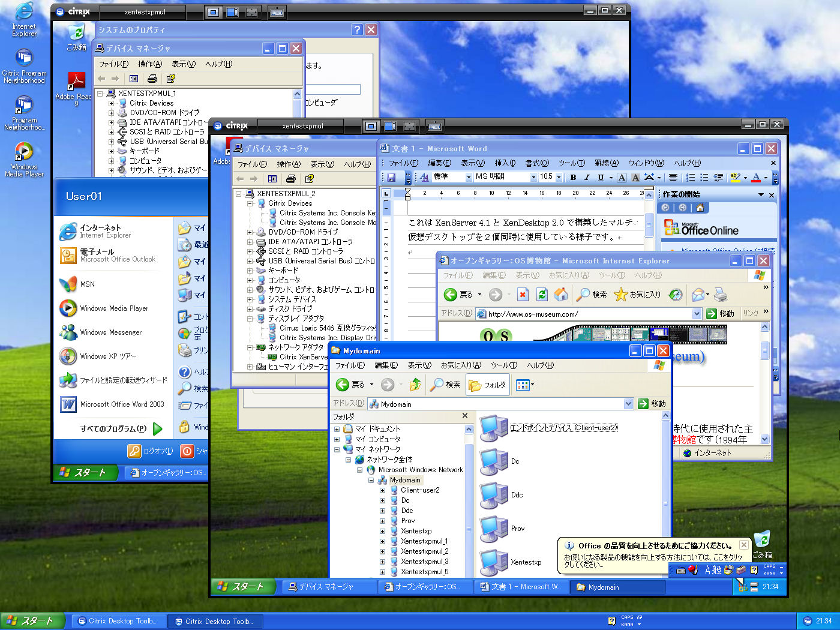Click the keyboard icon on front Citrix toolbar

[435, 127]
